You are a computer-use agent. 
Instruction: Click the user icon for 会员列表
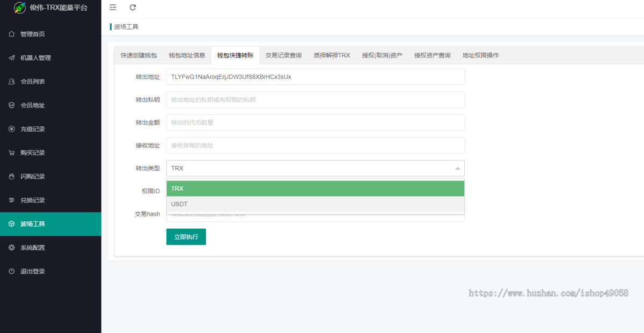pos(11,82)
